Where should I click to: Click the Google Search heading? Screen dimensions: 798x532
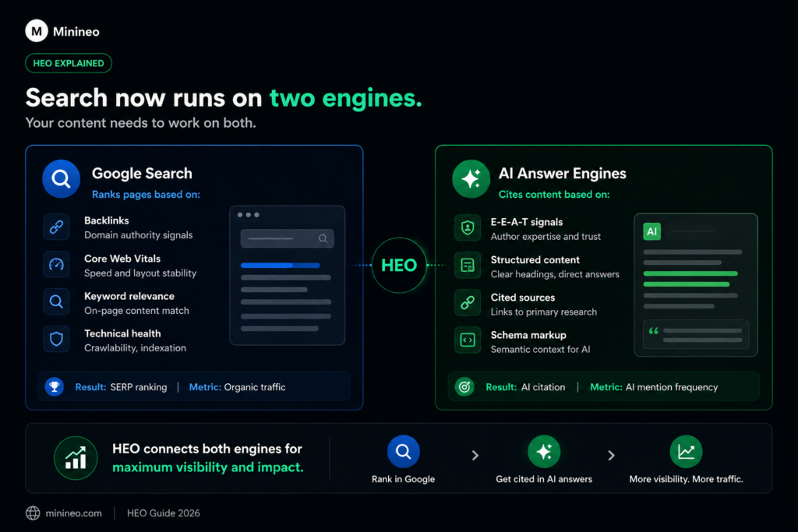[x=142, y=174]
